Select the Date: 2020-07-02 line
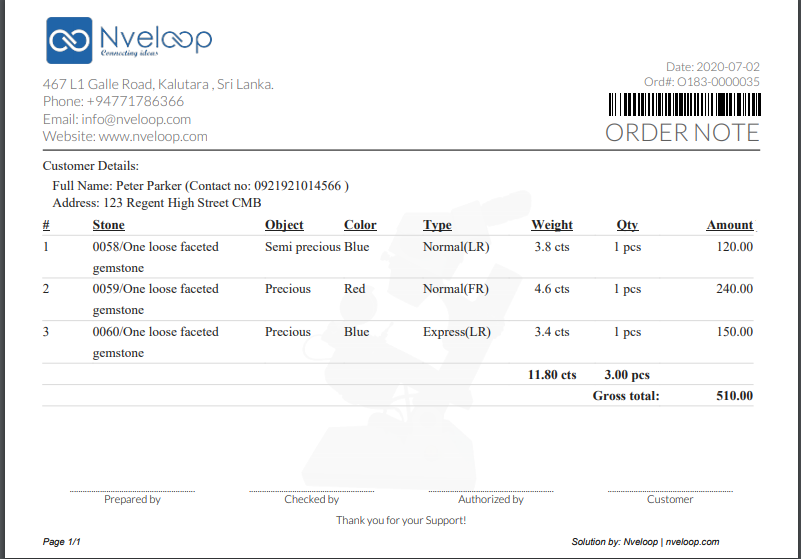Viewport: 801px width, 559px height. click(713, 66)
